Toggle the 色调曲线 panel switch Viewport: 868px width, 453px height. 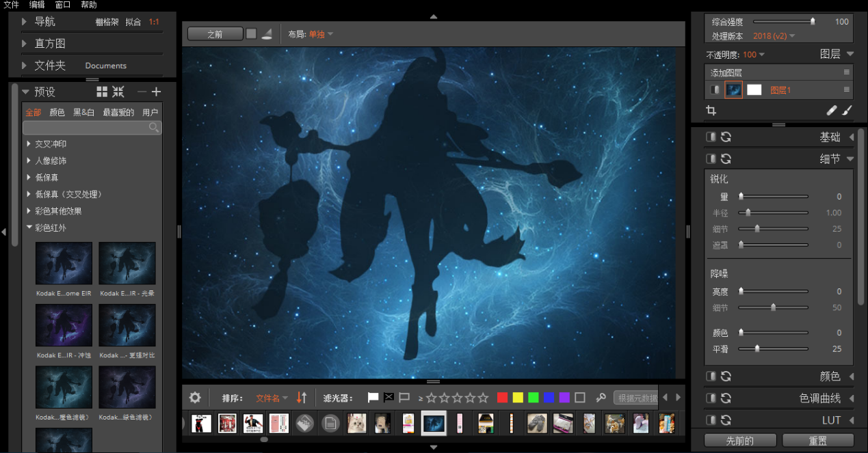coord(711,398)
